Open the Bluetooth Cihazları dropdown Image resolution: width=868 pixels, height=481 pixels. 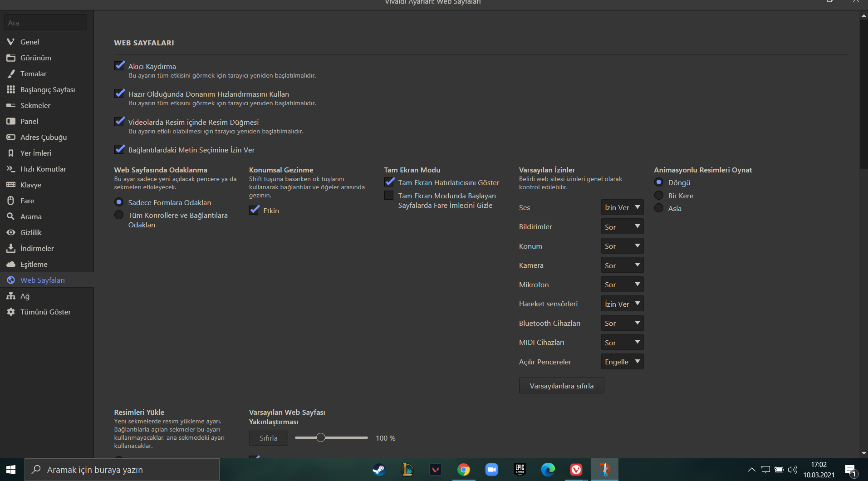click(622, 323)
